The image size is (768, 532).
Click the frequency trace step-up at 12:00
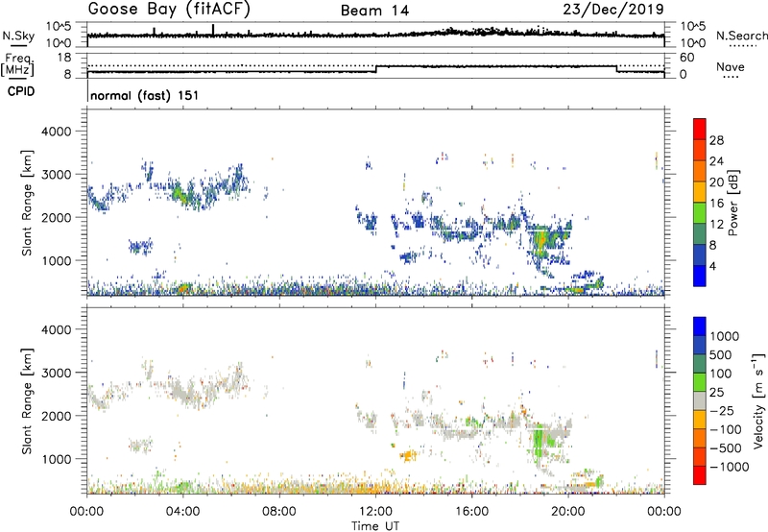point(375,69)
